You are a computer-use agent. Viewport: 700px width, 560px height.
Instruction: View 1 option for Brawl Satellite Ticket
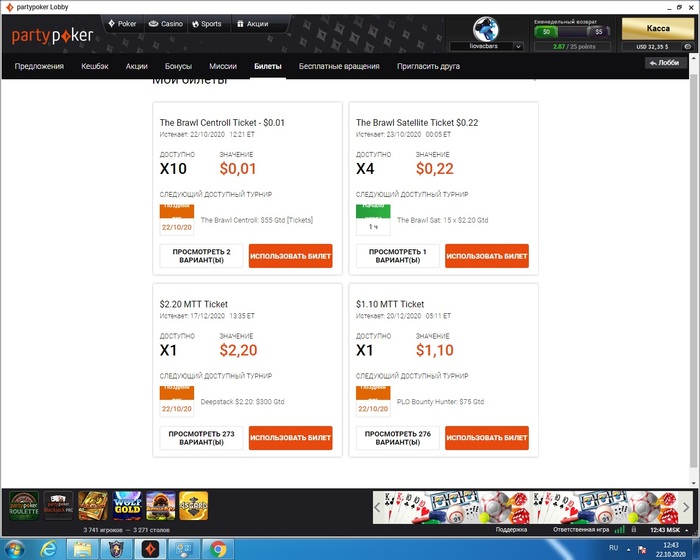click(x=398, y=256)
